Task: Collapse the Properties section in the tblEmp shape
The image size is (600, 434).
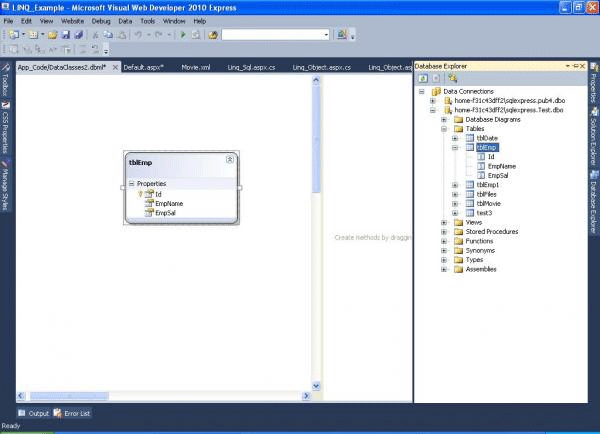Action: pyautogui.click(x=132, y=184)
